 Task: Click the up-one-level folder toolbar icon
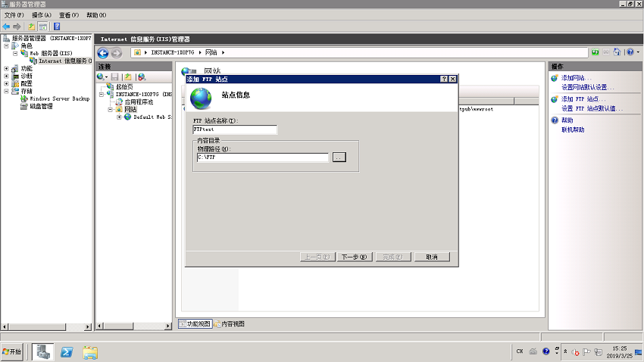pos(31,27)
